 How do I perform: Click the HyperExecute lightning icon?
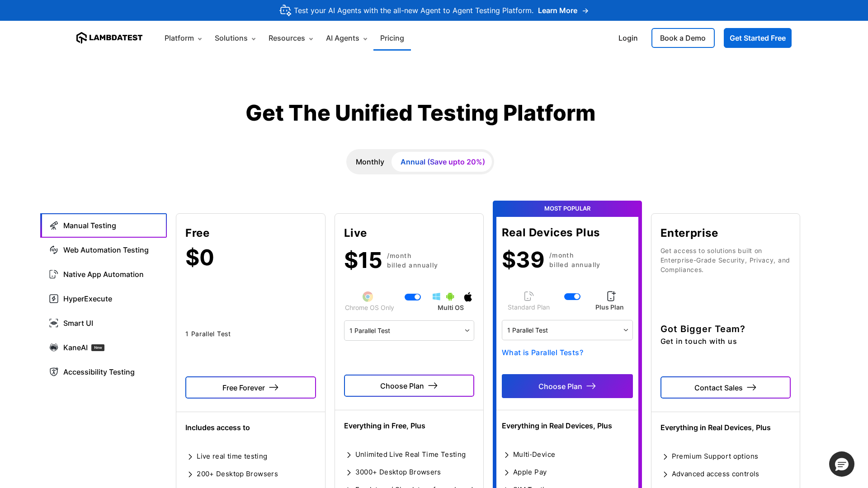coord(54,299)
